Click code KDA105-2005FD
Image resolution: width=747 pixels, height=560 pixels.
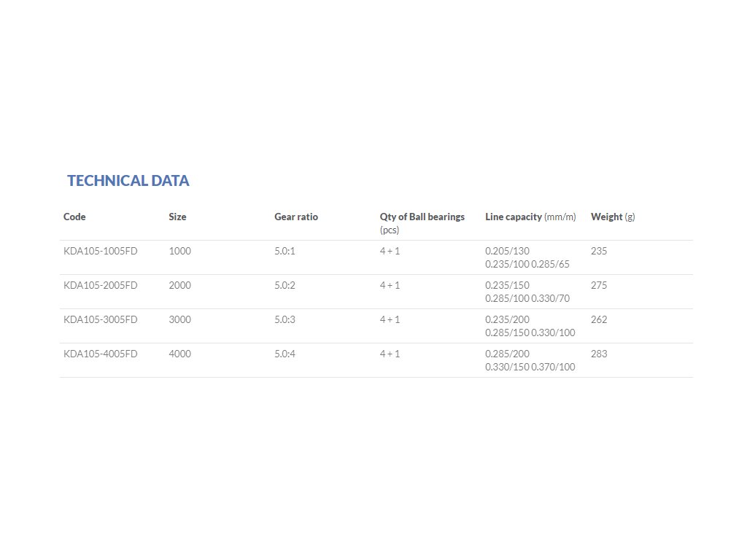point(100,285)
